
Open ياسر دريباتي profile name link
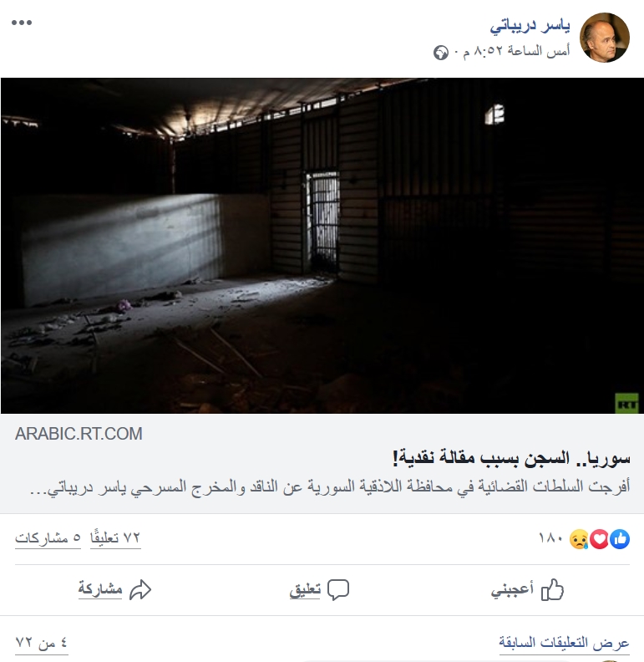point(530,26)
